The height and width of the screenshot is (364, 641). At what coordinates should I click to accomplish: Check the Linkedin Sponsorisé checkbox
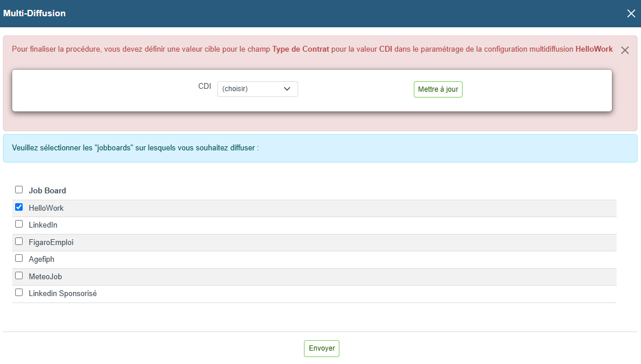(19, 293)
